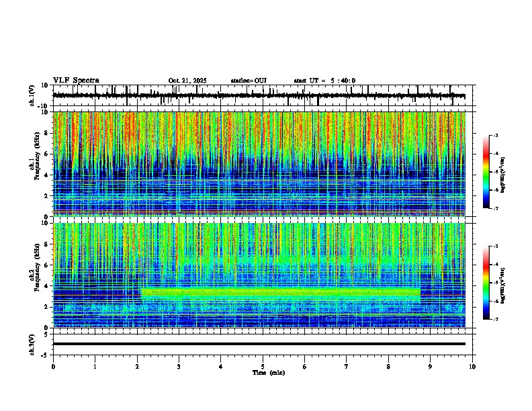Click time-axis tick label 7
Screen dimensions: 532x411
[347, 367]
